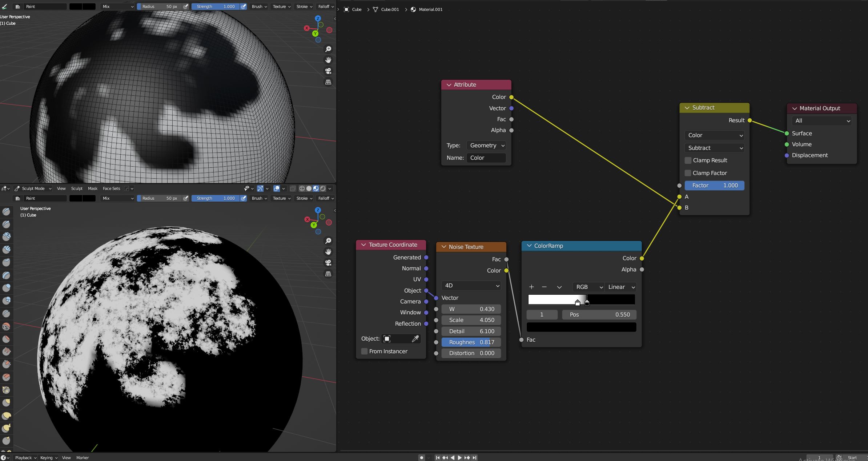Click the Name field showing Color in the Attribute node

[486, 158]
